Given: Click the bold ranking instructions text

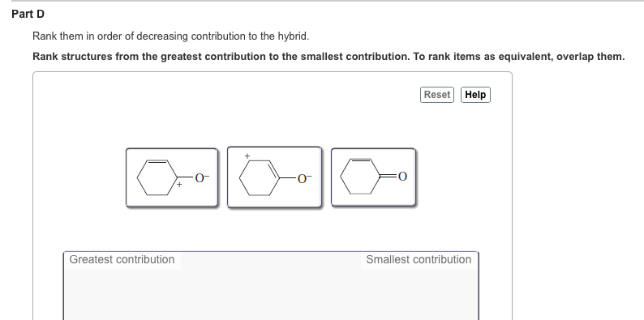Looking at the screenshot, I should 328,57.
